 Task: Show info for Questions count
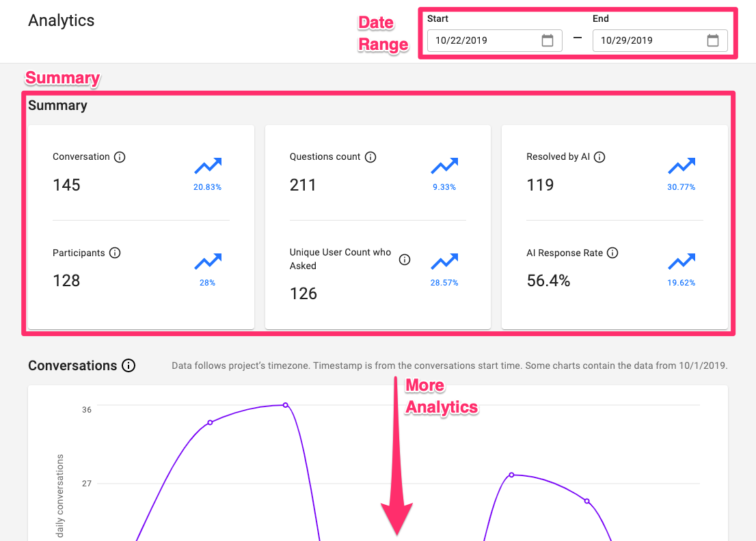click(370, 157)
